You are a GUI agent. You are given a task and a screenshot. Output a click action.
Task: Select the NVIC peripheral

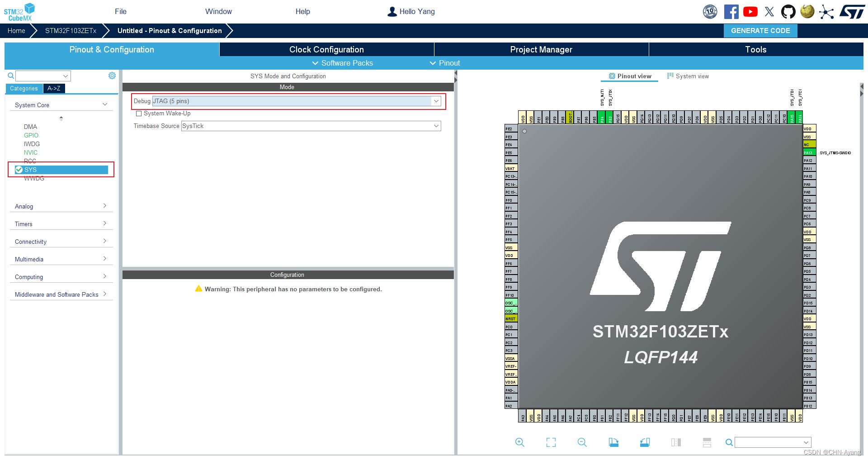(31, 153)
